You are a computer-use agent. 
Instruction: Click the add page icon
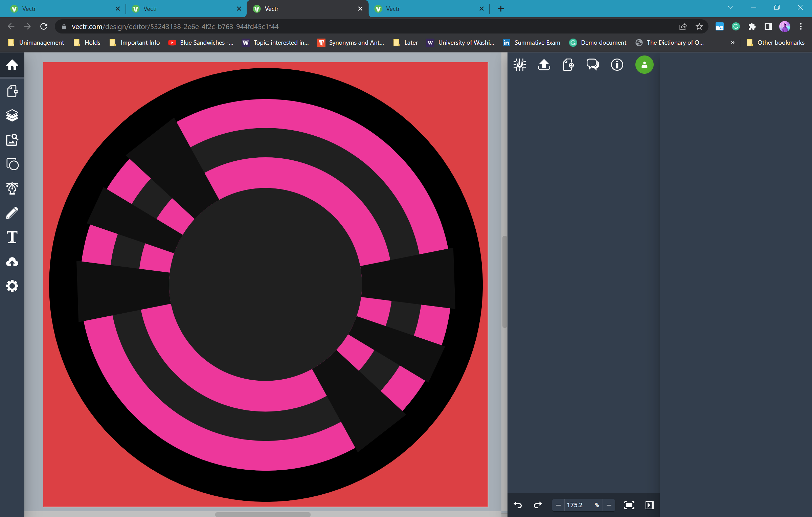(568, 65)
